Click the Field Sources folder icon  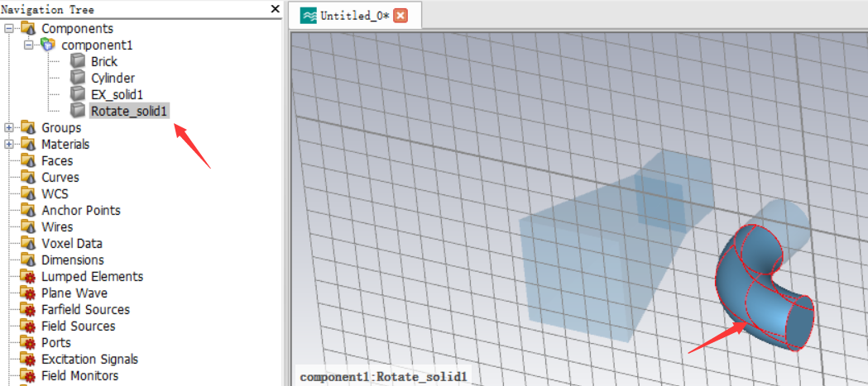pos(28,326)
